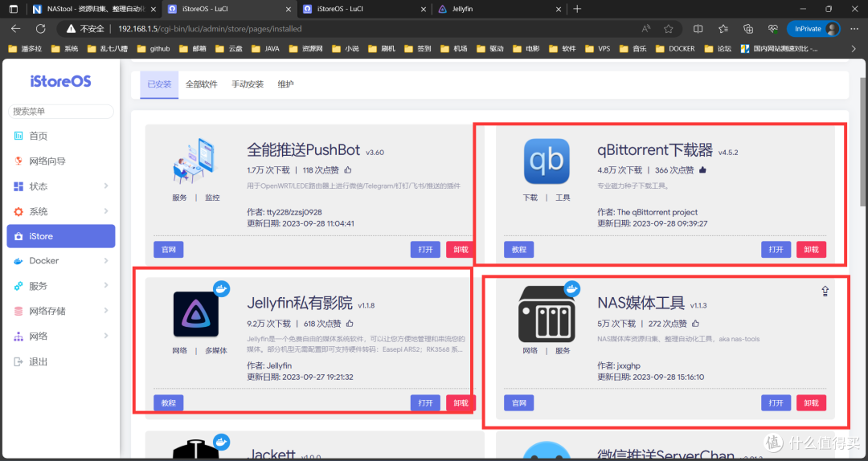This screenshot has width=868, height=461.
Task: Expand the 网络 menu chevron
Action: pos(106,337)
